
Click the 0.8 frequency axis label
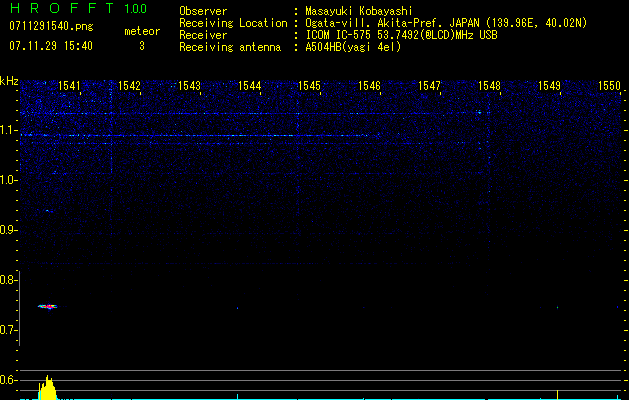click(x=8, y=280)
